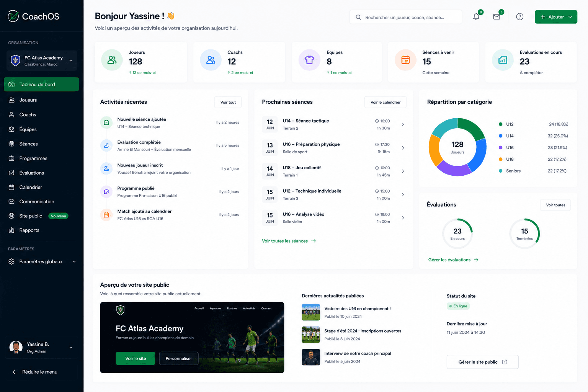Click the Voir le site button

coord(136,358)
